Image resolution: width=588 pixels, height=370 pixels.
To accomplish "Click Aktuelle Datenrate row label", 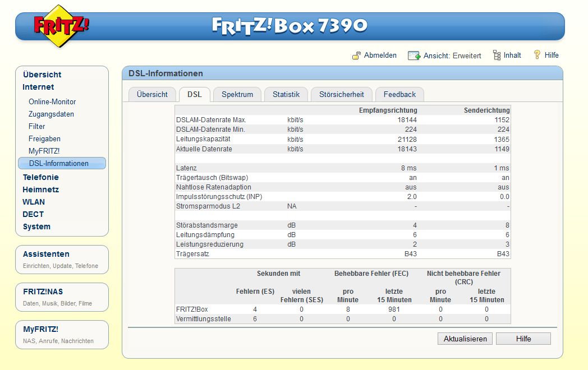I will coord(204,149).
